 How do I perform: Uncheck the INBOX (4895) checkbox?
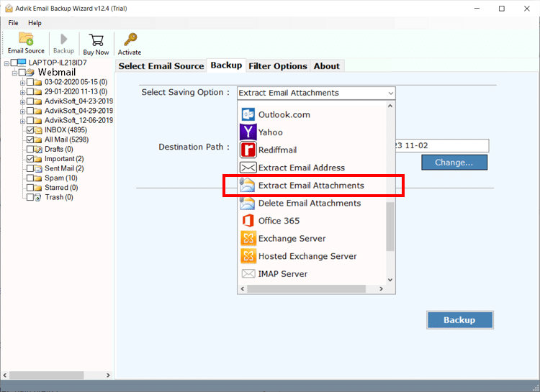click(x=30, y=130)
